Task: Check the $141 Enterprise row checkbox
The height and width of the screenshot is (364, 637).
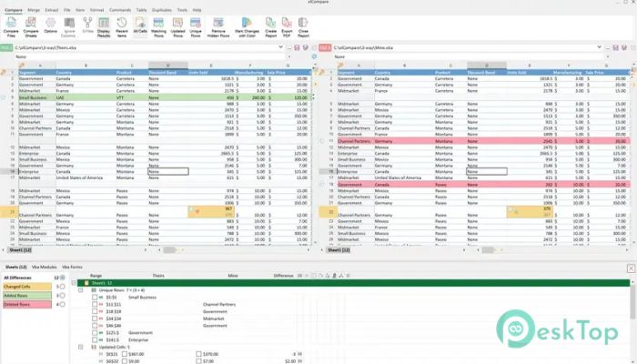Action: (95, 340)
